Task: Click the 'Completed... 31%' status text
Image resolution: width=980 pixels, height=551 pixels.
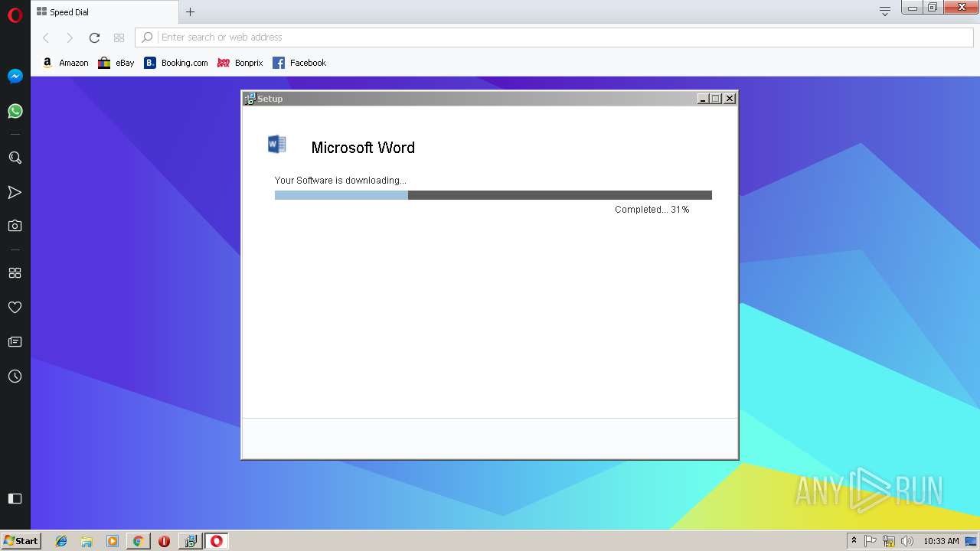Action: coord(652,210)
